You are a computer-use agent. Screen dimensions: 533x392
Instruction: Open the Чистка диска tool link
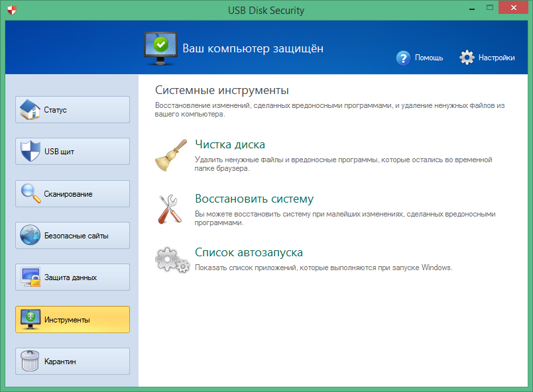230,144
